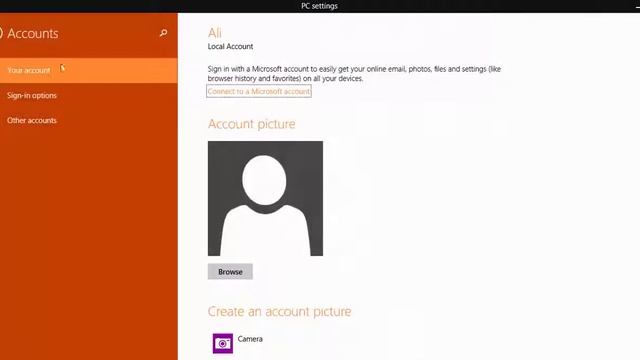This screenshot has height=360, width=640.
Task: Go back using the arrow beside Accounts
Action: [1, 33]
